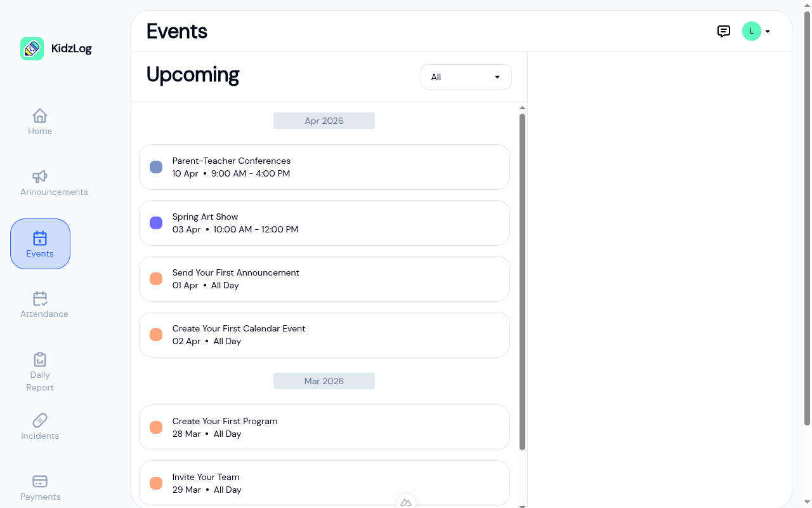Click the Payments label in sidebar

point(41,497)
